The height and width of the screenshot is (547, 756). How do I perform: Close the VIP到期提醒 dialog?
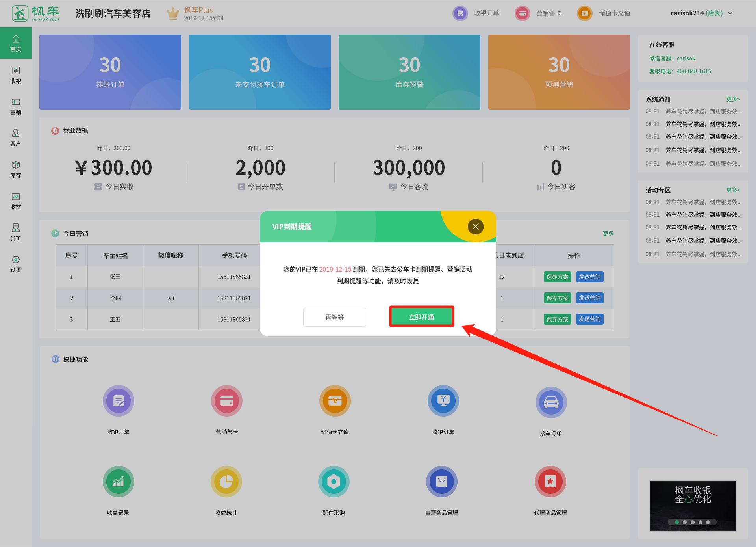pyautogui.click(x=476, y=227)
